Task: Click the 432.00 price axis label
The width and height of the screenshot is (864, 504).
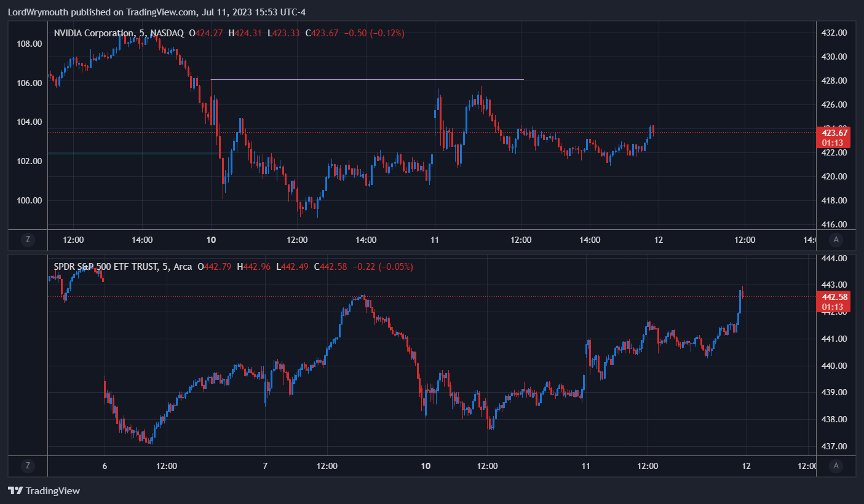Action: (834, 33)
